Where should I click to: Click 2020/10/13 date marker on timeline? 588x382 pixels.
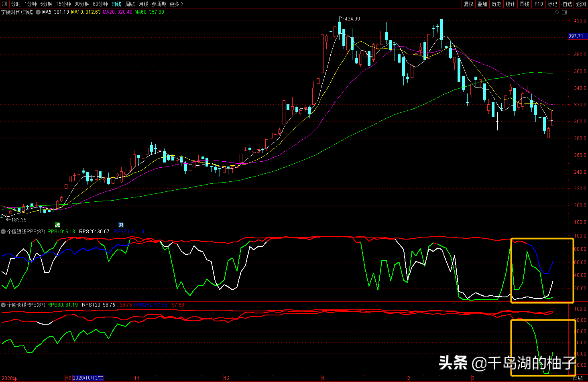click(x=88, y=378)
